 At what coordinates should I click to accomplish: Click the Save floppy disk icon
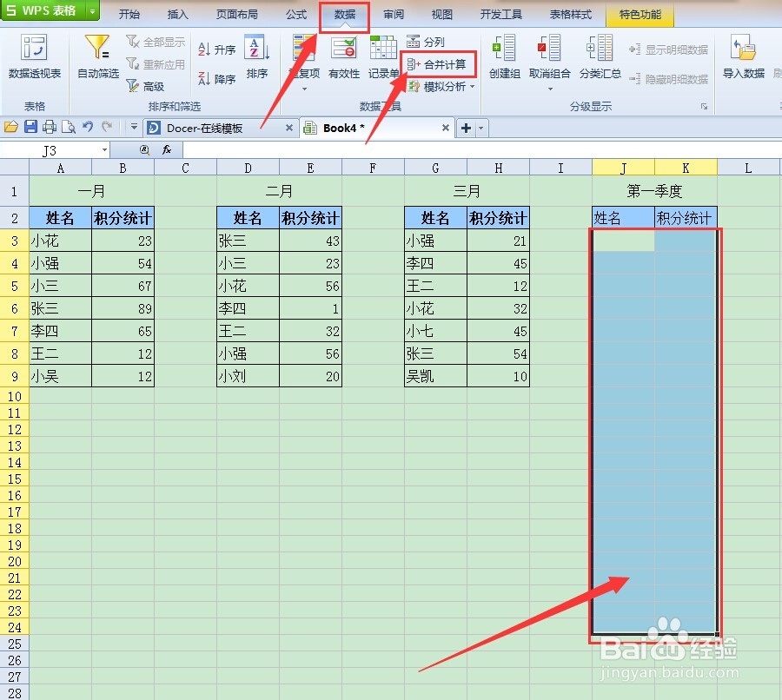pos(31,127)
